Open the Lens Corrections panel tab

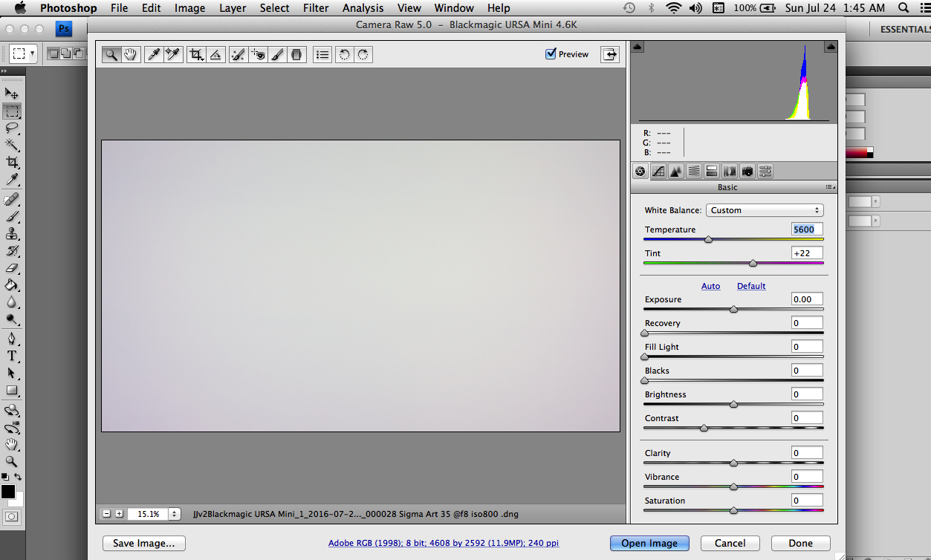tap(730, 172)
